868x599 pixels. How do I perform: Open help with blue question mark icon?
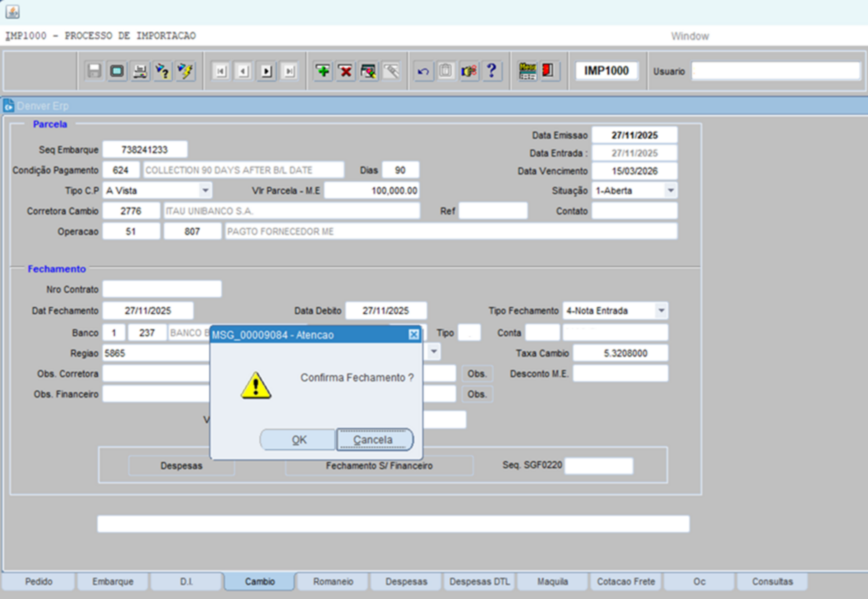(x=491, y=71)
